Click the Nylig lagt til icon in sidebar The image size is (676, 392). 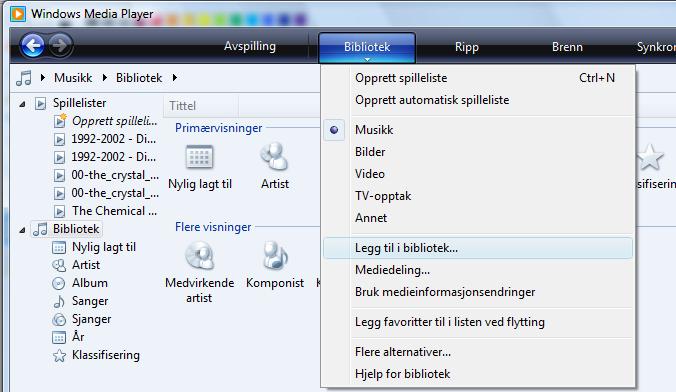(59, 248)
